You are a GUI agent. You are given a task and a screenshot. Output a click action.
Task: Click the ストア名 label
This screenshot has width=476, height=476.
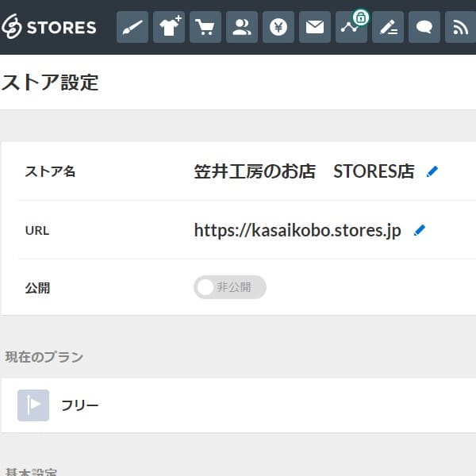pyautogui.click(x=50, y=171)
